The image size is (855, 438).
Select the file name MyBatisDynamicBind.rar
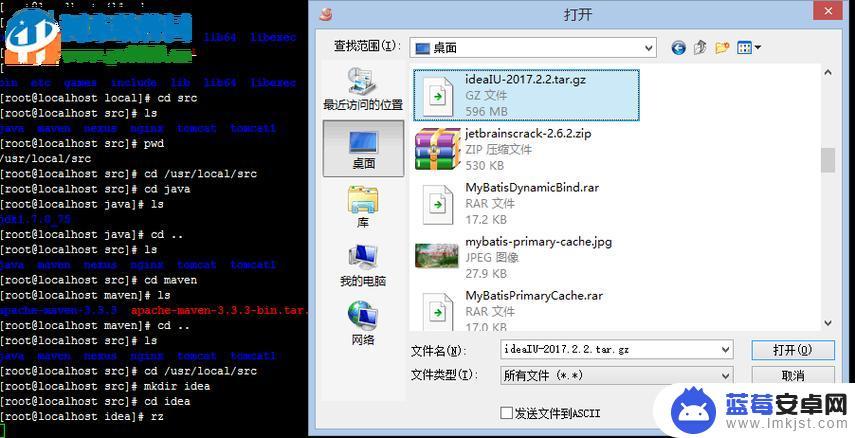[x=532, y=188]
